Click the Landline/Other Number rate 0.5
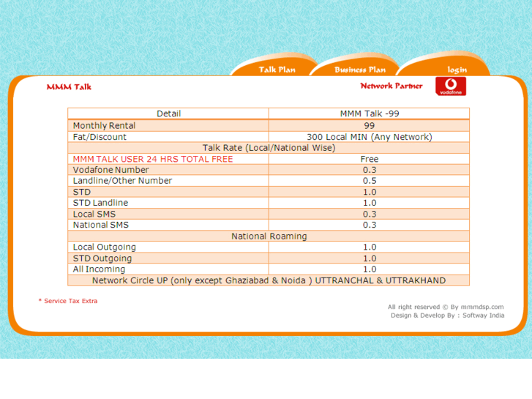Image resolution: width=532 pixels, height=399 pixels. pos(370,181)
